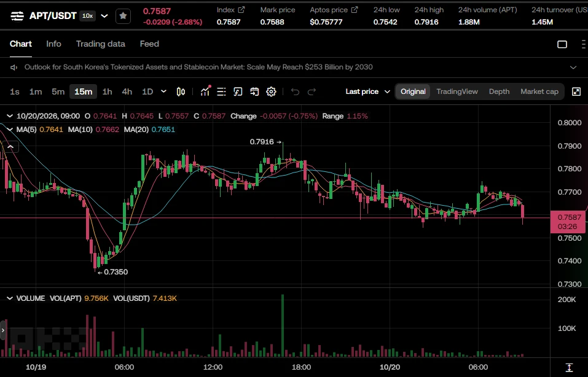Expand the news banner chevron
The height and width of the screenshot is (377, 588).
pyautogui.click(x=573, y=68)
